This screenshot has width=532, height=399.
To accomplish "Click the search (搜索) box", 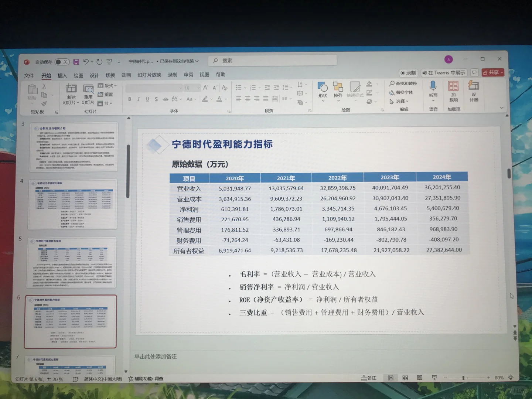I will click(x=273, y=61).
